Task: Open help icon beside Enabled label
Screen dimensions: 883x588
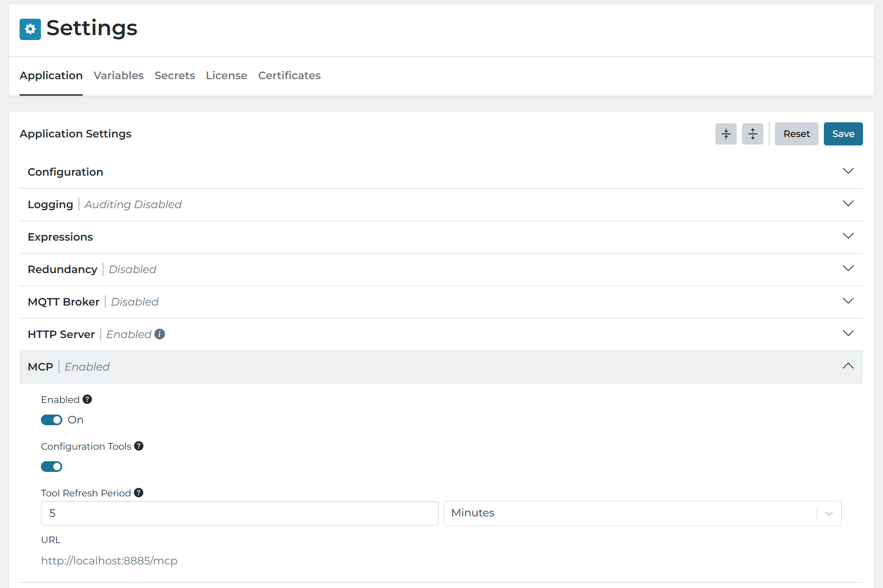Action: coord(87,399)
